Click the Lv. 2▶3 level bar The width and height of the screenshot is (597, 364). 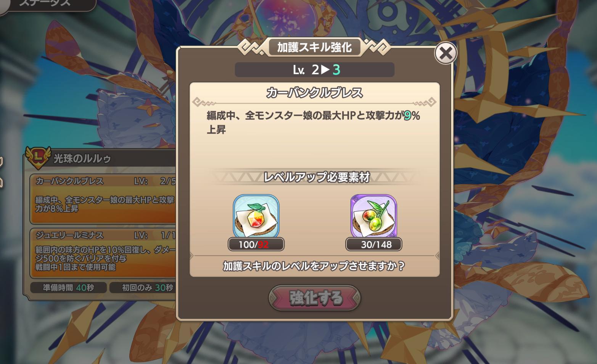click(x=315, y=69)
